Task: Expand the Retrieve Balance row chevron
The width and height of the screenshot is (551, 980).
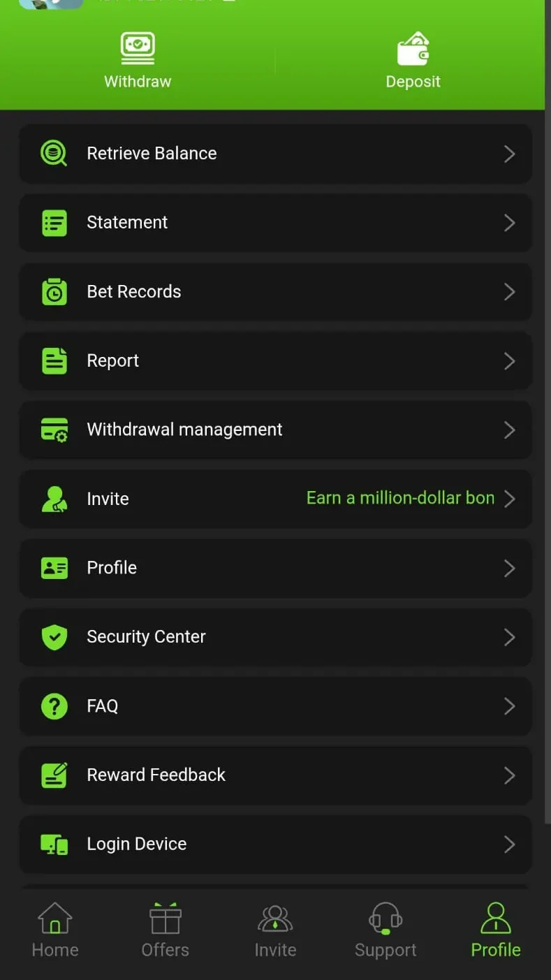Action: (x=509, y=154)
